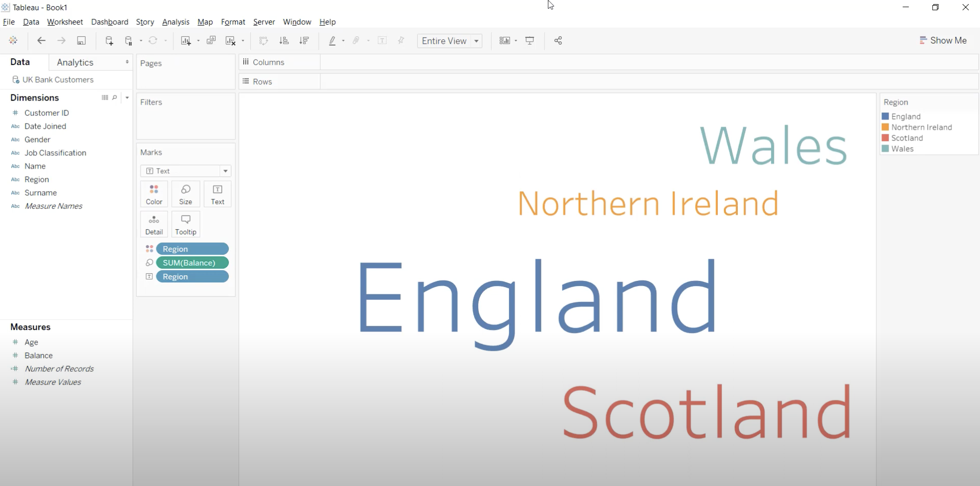Open the mark type dropdown showing Text

(225, 171)
